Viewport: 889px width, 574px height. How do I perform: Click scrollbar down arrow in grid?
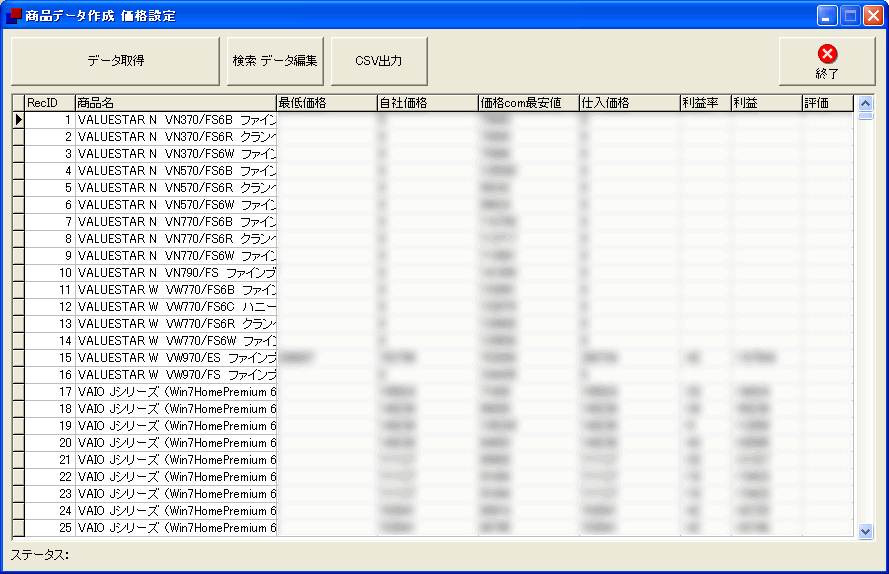[865, 531]
